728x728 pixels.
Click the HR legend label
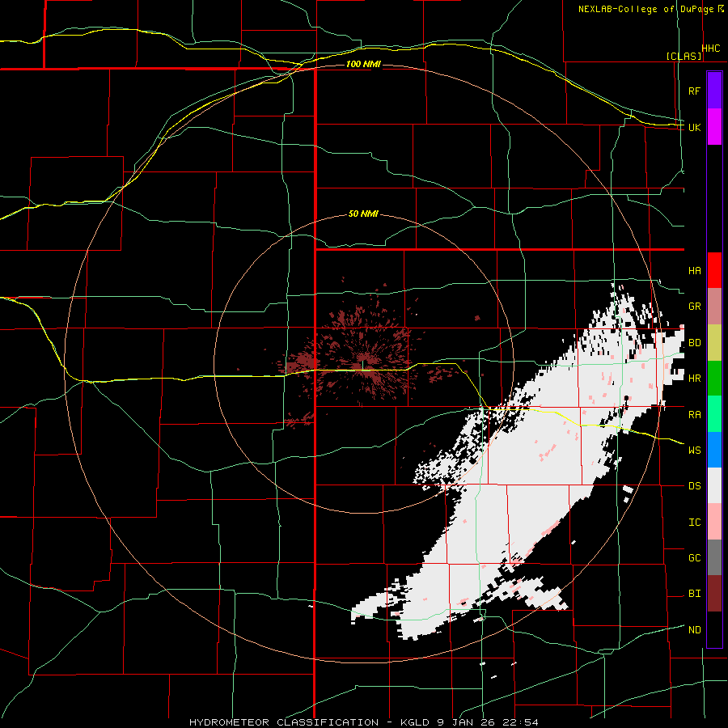pos(694,379)
